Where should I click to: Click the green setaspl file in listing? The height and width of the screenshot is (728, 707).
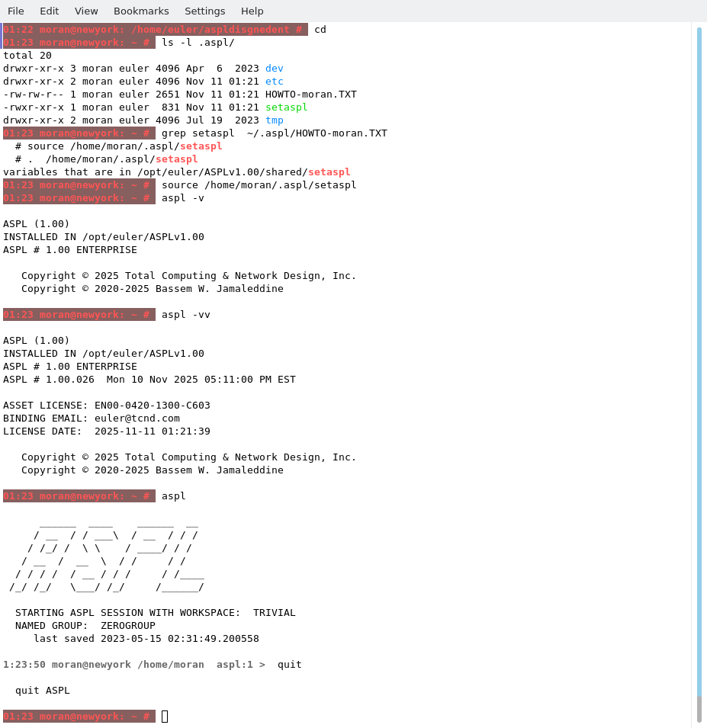[x=287, y=107]
